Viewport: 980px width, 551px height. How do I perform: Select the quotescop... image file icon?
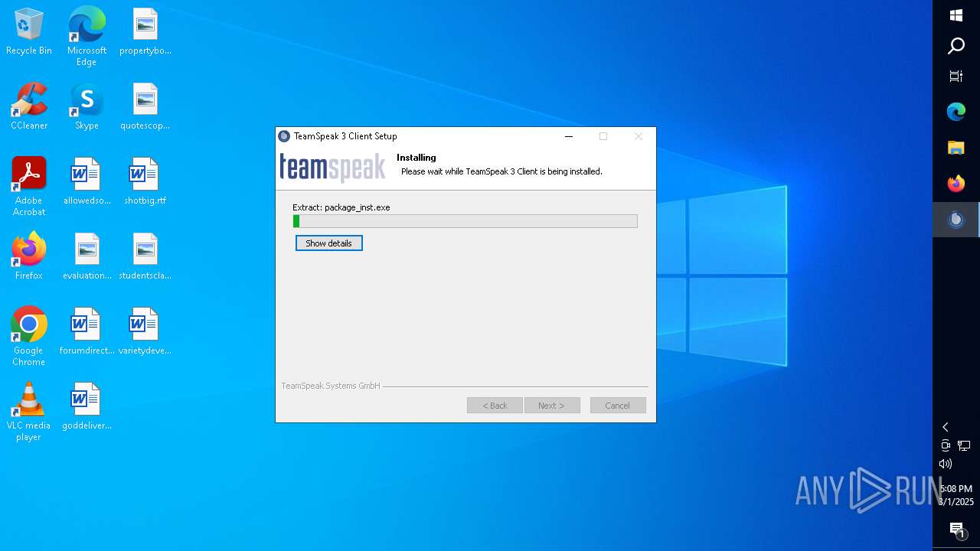point(145,107)
